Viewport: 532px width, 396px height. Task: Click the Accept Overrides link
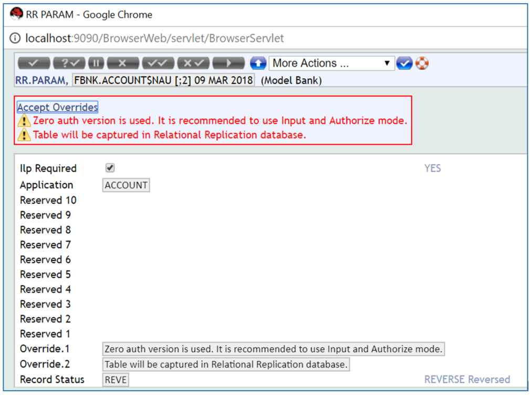coord(57,107)
